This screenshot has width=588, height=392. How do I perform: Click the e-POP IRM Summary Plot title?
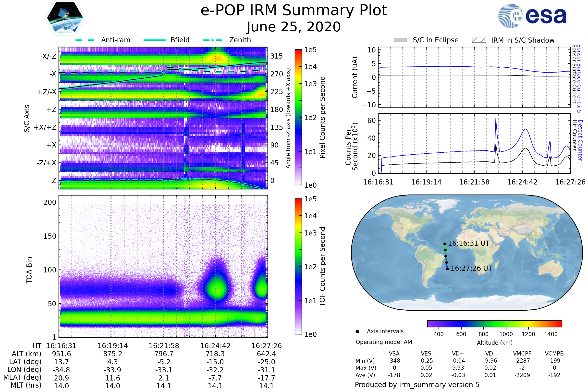pyautogui.click(x=294, y=11)
